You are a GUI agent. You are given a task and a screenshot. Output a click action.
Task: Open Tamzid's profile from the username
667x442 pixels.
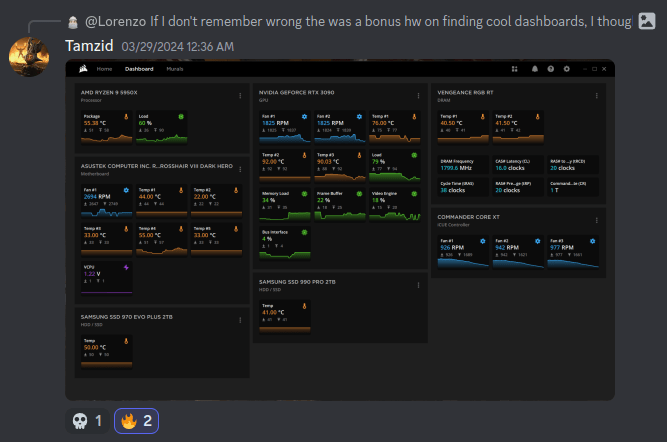89,46
